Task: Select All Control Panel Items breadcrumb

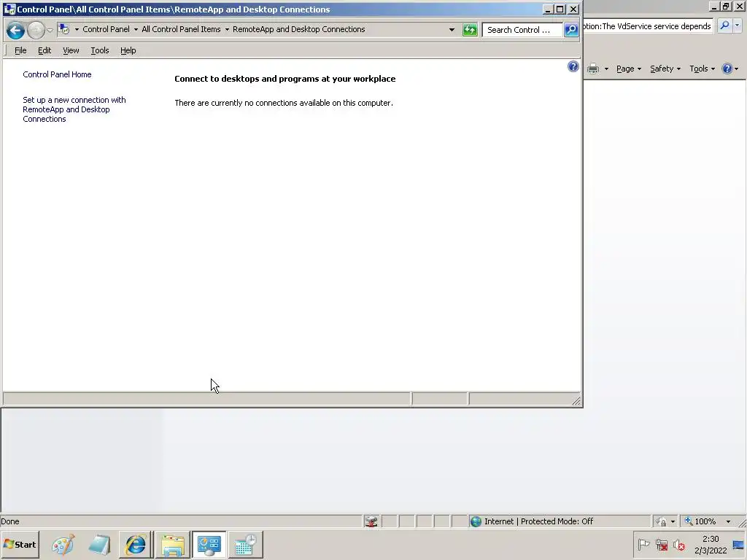Action: point(181,29)
